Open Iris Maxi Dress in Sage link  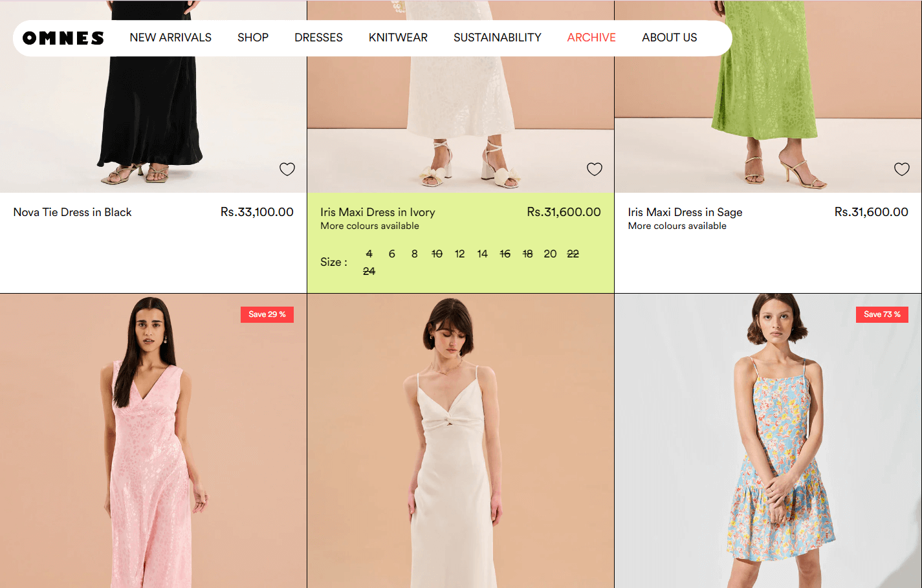[685, 212]
